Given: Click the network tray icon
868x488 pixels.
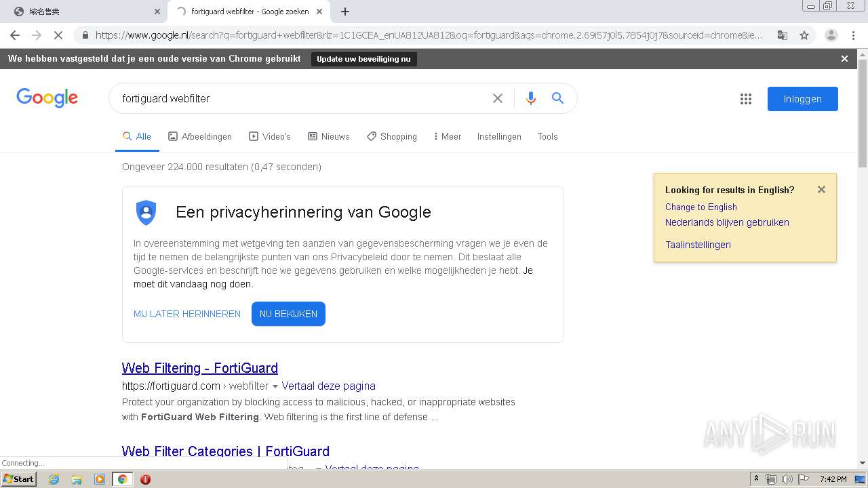Looking at the screenshot, I should 771,479.
